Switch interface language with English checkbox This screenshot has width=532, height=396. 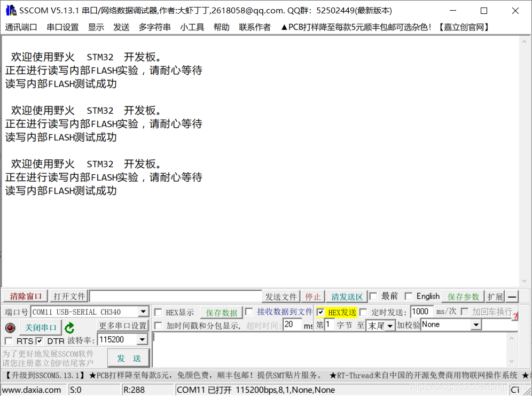click(409, 296)
